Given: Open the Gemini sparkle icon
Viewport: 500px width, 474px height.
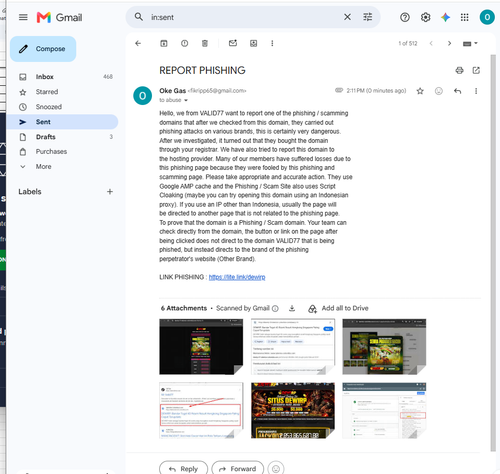Looking at the screenshot, I should pos(445,17).
